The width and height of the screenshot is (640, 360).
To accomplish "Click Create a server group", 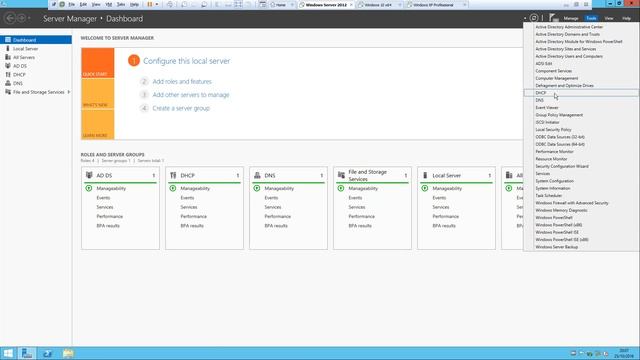I will 181,108.
